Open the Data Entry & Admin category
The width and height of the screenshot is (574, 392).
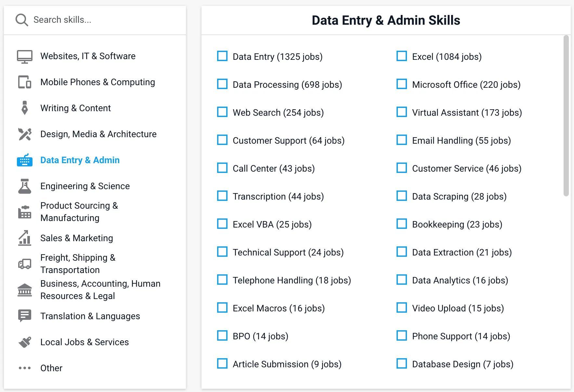(80, 160)
